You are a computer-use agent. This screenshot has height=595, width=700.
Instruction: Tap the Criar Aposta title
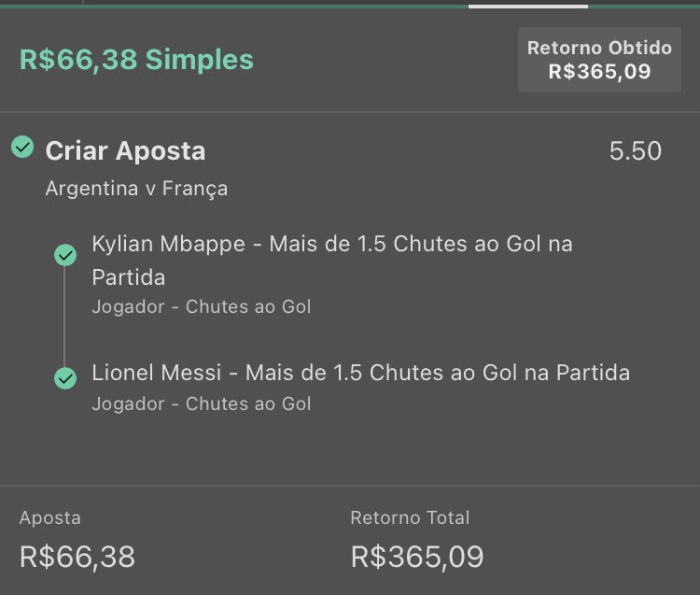point(125,150)
